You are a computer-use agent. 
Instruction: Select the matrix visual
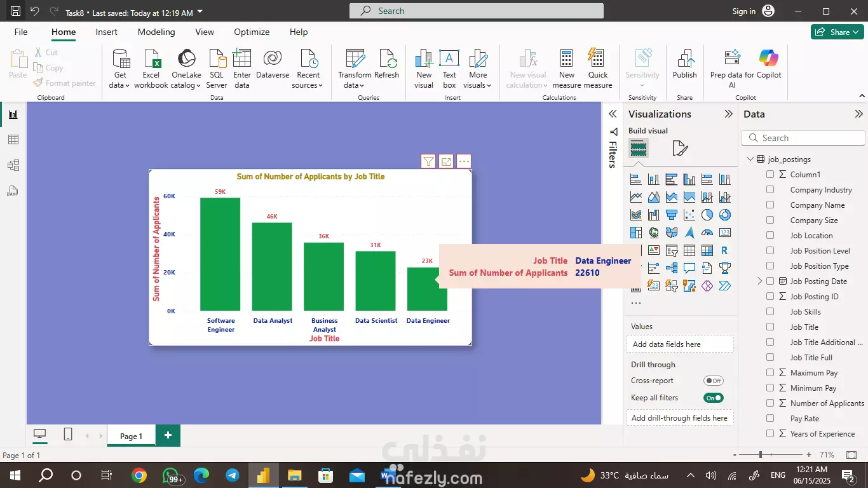pyautogui.click(x=707, y=250)
